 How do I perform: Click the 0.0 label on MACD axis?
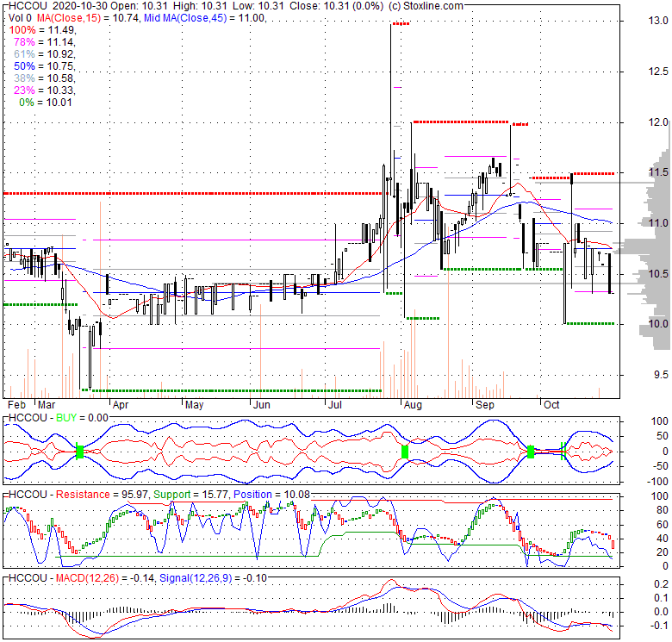pyautogui.click(x=662, y=612)
